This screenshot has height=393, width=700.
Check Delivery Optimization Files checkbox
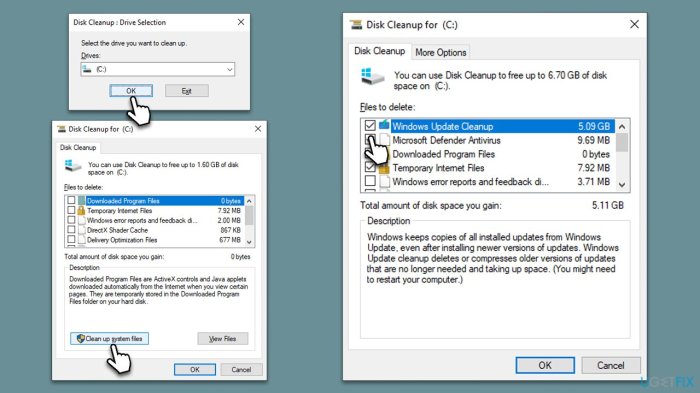point(71,239)
